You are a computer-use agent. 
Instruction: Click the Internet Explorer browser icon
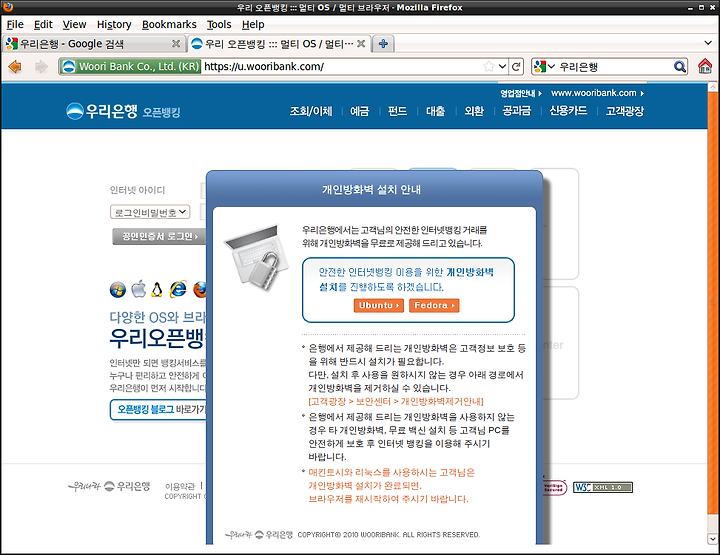coord(178,289)
